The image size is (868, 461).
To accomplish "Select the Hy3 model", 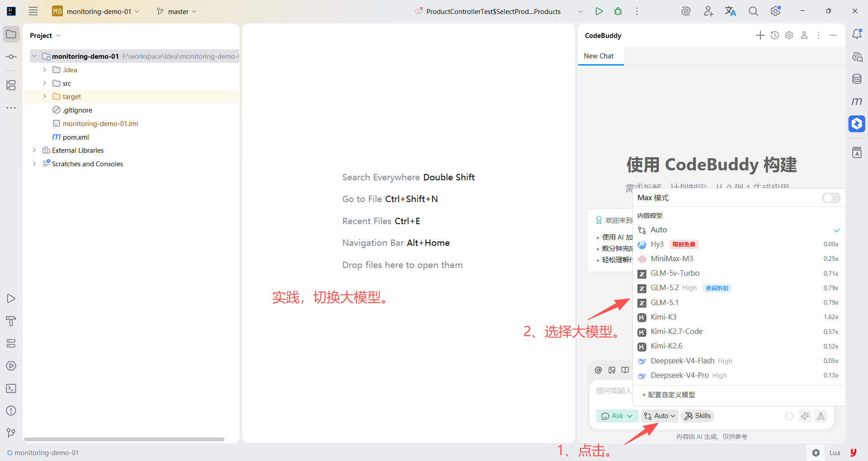I will pos(739,245).
